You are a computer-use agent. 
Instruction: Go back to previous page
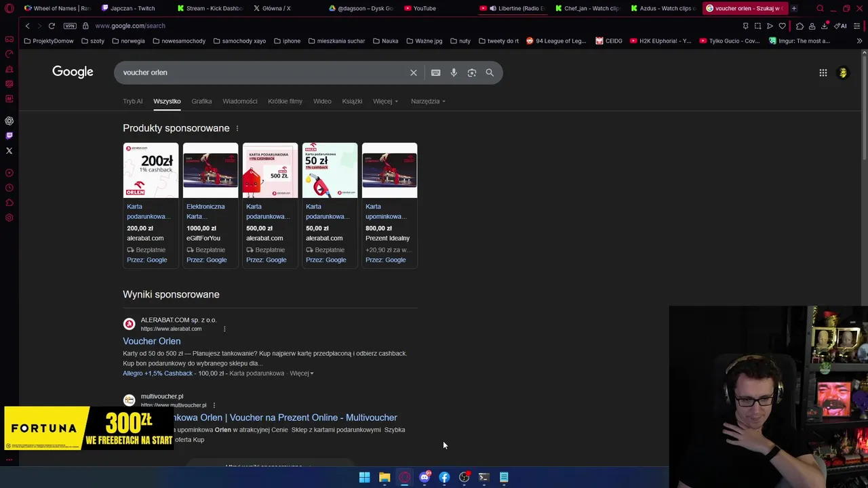(x=27, y=26)
